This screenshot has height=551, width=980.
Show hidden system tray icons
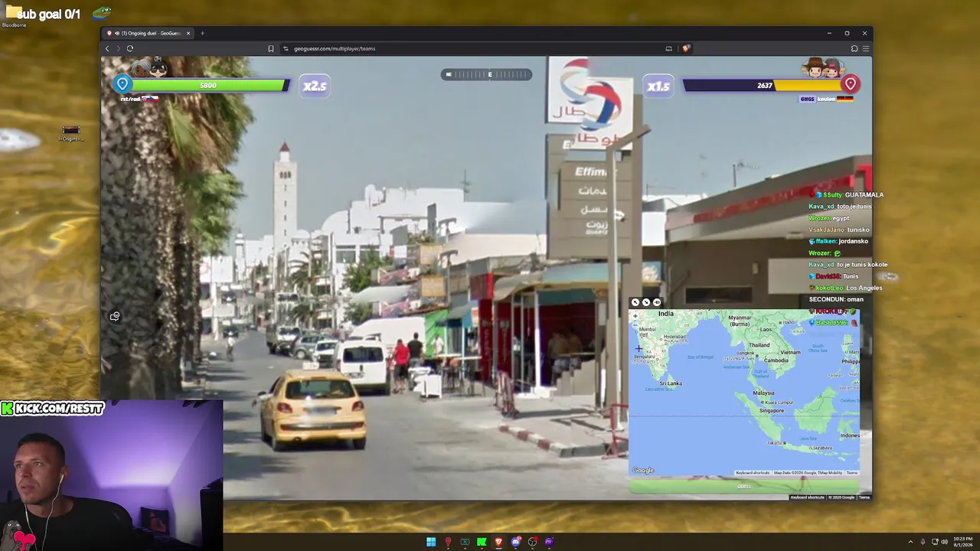910,542
